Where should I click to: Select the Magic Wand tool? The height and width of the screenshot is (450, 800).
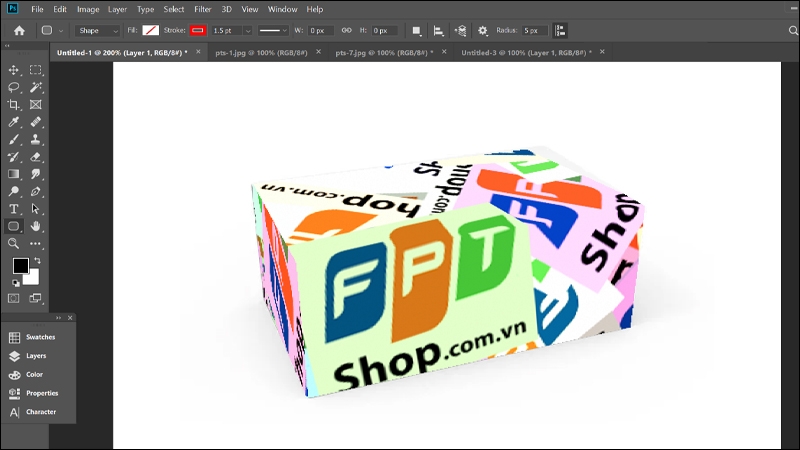coord(35,87)
